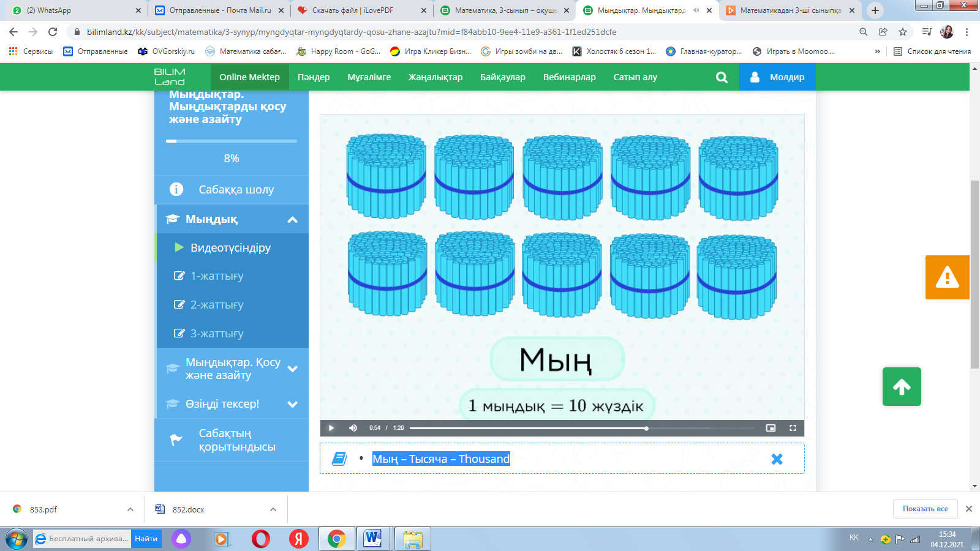Open options for 853.pdf download
The height and width of the screenshot is (551, 980).
130,509
